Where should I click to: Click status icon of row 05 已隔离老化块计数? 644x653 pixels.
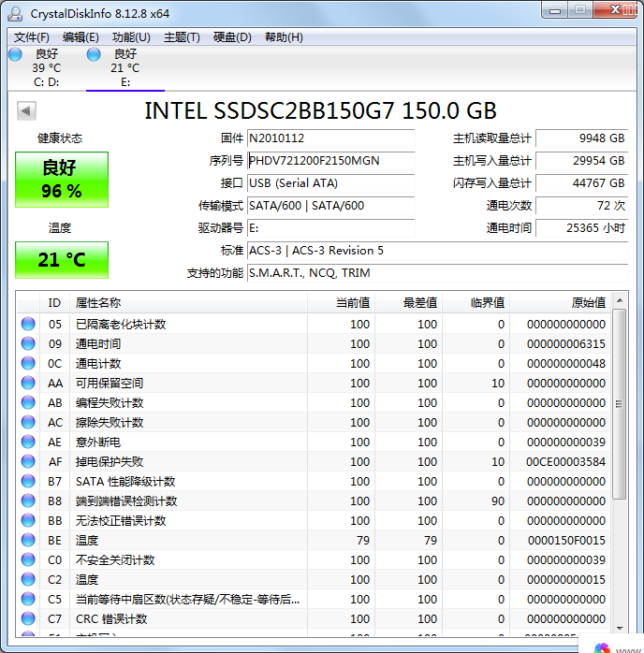pos(28,324)
